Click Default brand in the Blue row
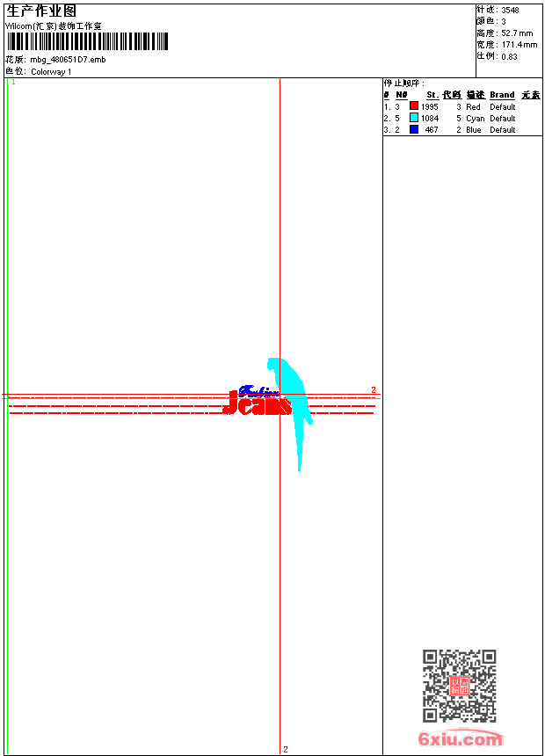 (503, 130)
